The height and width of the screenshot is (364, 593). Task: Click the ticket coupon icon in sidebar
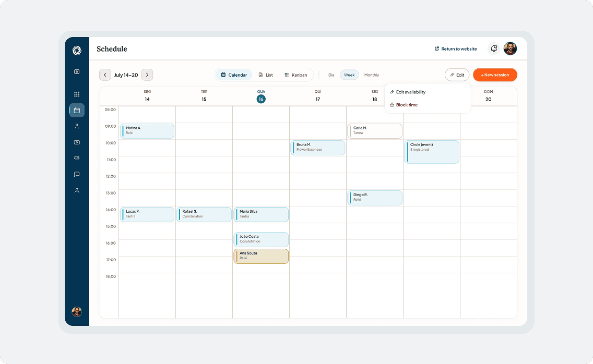pyautogui.click(x=77, y=158)
